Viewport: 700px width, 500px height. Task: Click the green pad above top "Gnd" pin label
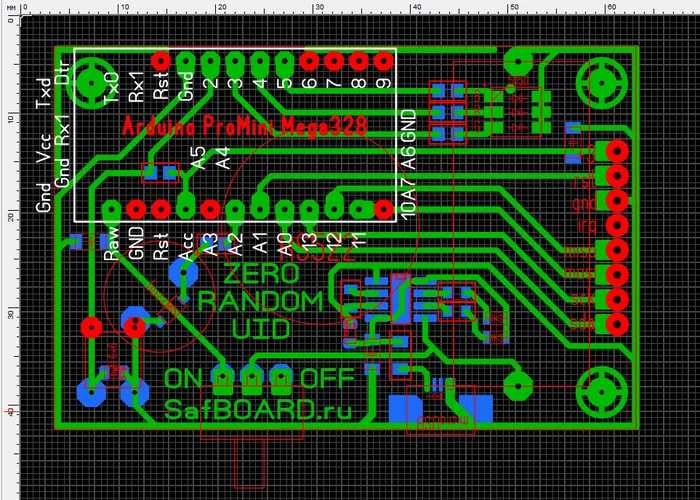click(x=186, y=62)
